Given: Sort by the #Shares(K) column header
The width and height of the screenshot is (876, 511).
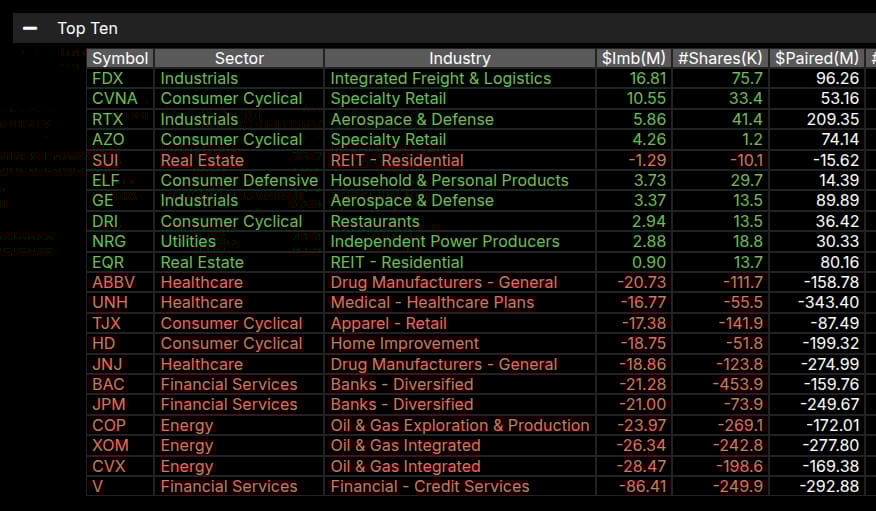Looking at the screenshot, I should point(720,58).
